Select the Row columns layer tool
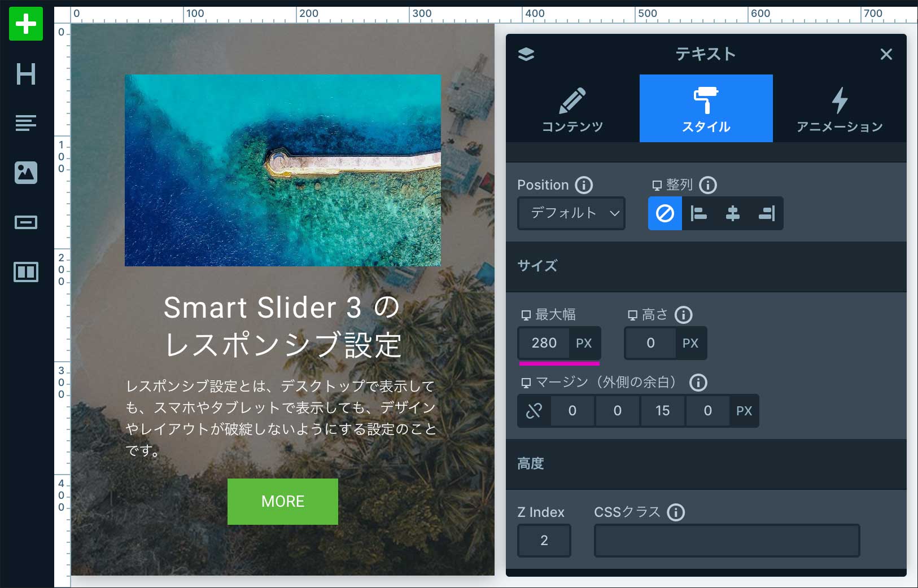The width and height of the screenshot is (918, 588). coord(26,272)
